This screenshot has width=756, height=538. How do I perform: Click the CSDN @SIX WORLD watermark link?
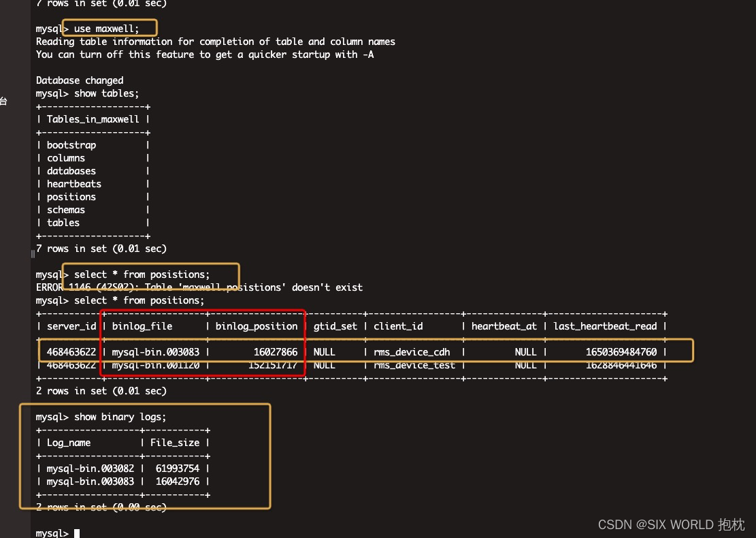click(x=670, y=524)
